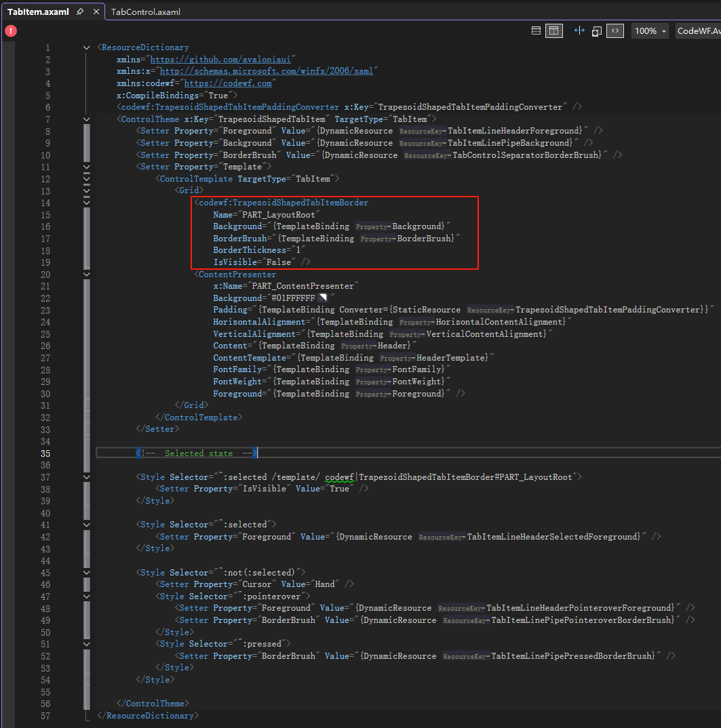The height and width of the screenshot is (728, 721).
Task: Switch to horizontal split layout
Action: click(x=536, y=31)
